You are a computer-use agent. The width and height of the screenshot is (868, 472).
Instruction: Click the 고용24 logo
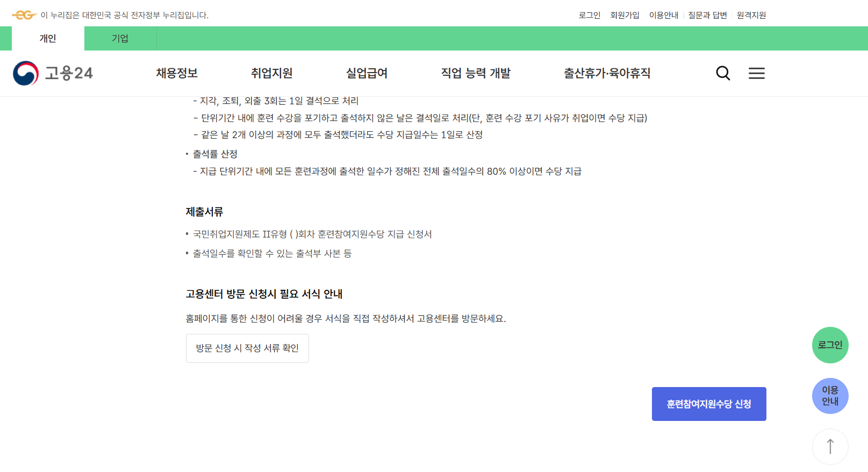(x=53, y=73)
